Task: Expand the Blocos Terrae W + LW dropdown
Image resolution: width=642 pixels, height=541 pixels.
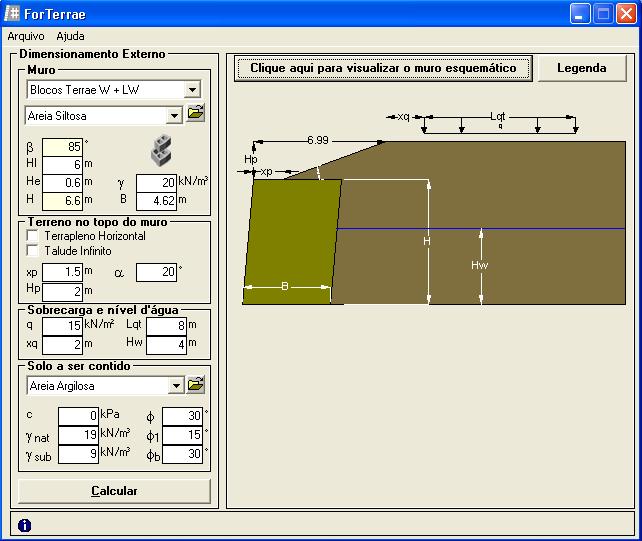Action: coord(192,89)
